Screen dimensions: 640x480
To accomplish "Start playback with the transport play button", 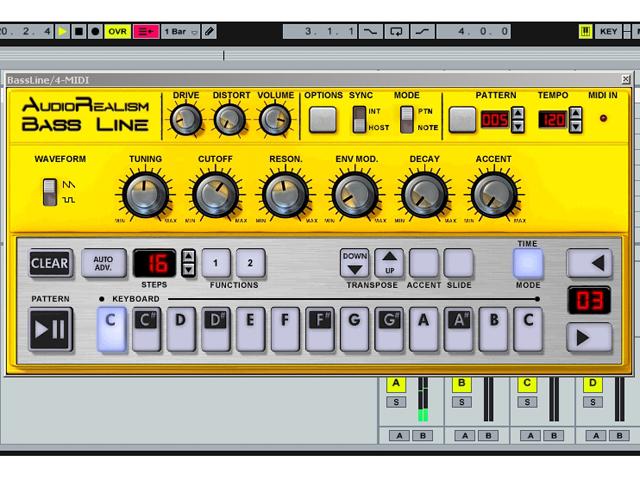I will click(62, 31).
